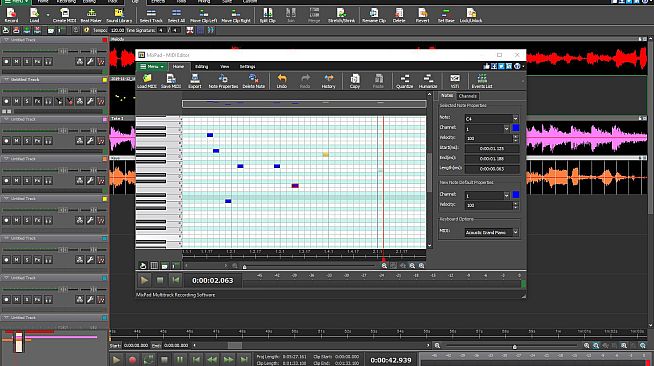Solo the first Untitled Track
The height and width of the screenshot is (366, 654).
pos(27,61)
